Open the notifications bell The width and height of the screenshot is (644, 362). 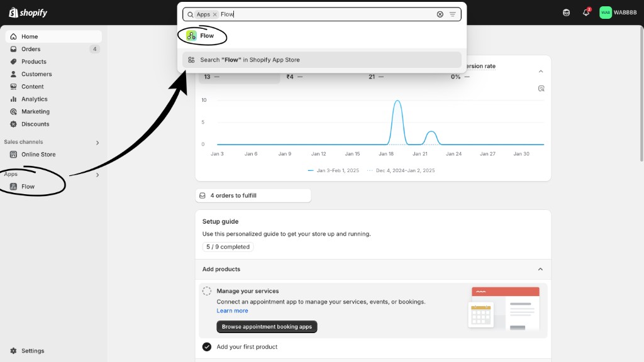tap(586, 13)
